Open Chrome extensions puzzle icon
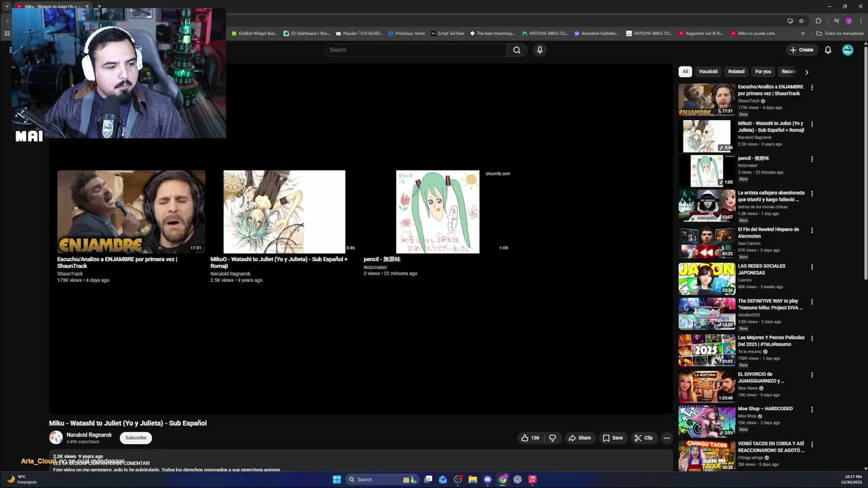Screen dimensions: 868x488 coord(818,21)
